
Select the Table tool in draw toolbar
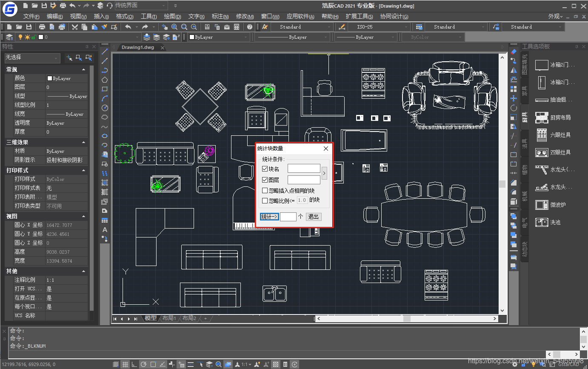105,220
